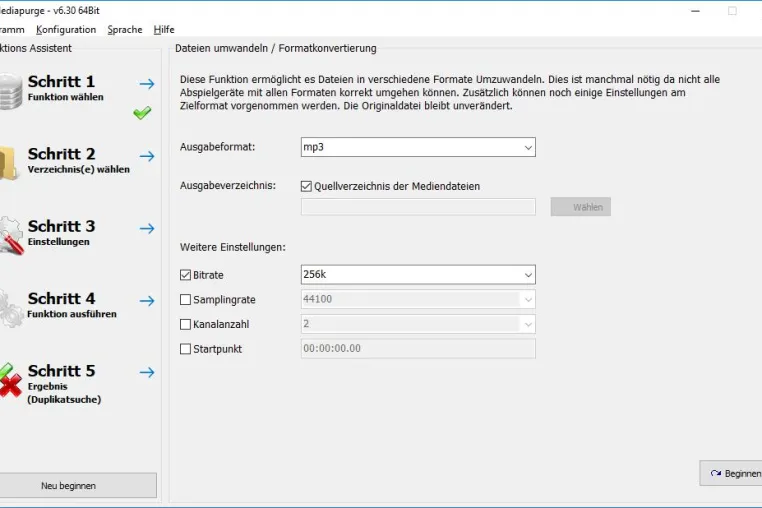Click the Schritt 4 gears icon

coord(11,308)
